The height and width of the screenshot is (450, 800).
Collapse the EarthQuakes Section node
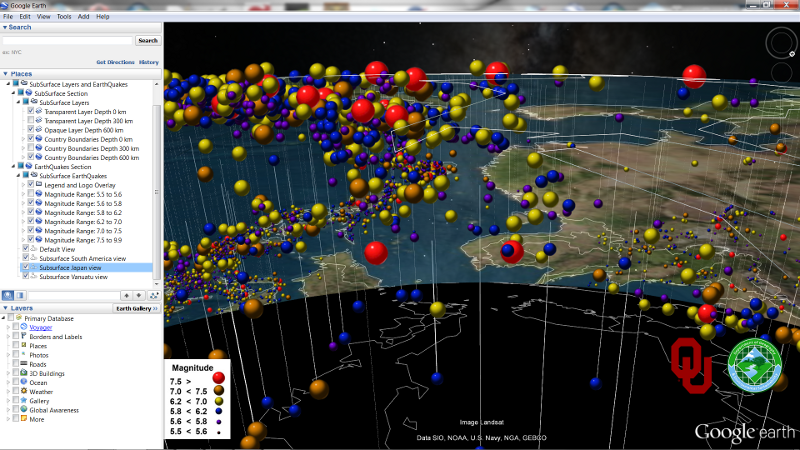(13, 166)
